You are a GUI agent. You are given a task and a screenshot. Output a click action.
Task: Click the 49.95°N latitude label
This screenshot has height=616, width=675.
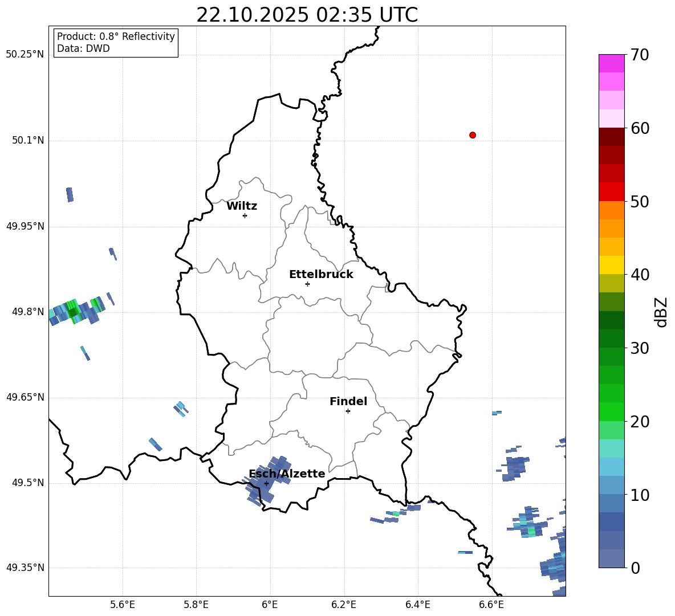tap(25, 226)
